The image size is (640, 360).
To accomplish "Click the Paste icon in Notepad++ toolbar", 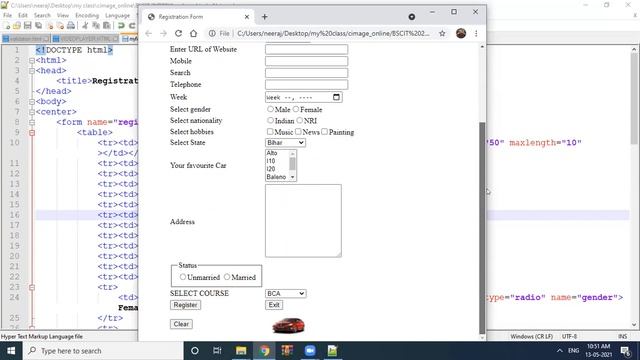I will [x=107, y=26].
